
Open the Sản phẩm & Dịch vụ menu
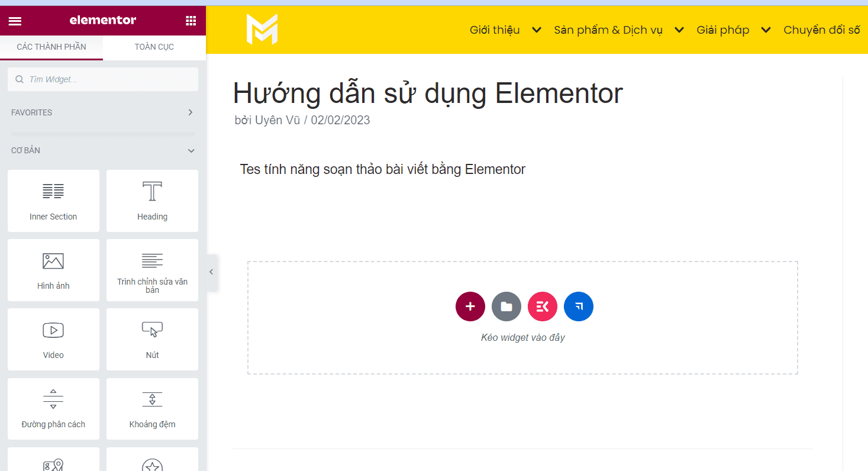(x=609, y=30)
